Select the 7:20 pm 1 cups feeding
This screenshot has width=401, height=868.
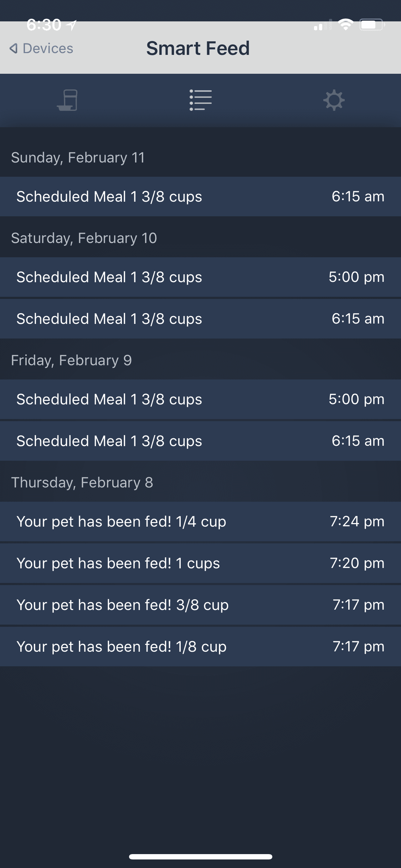pyautogui.click(x=200, y=563)
